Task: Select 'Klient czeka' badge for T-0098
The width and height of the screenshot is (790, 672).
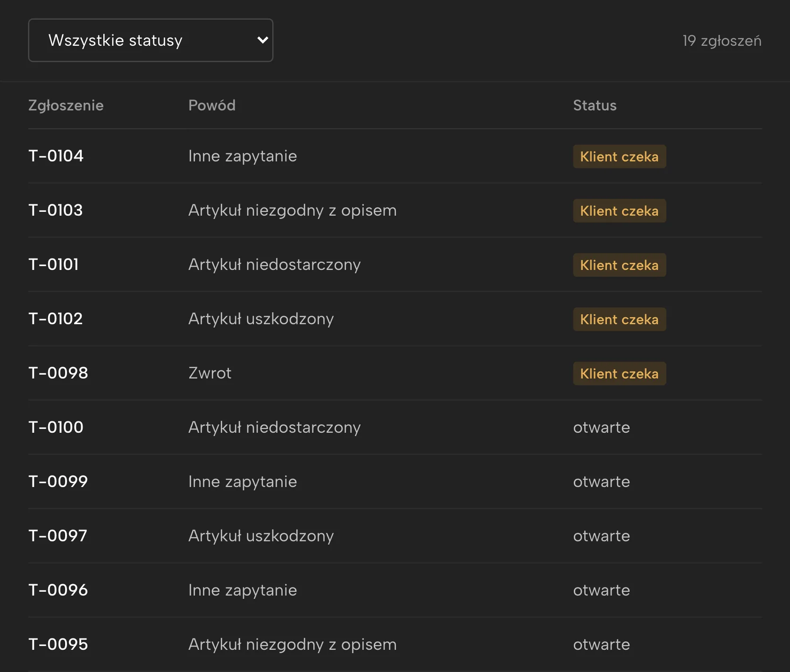Action: click(619, 373)
